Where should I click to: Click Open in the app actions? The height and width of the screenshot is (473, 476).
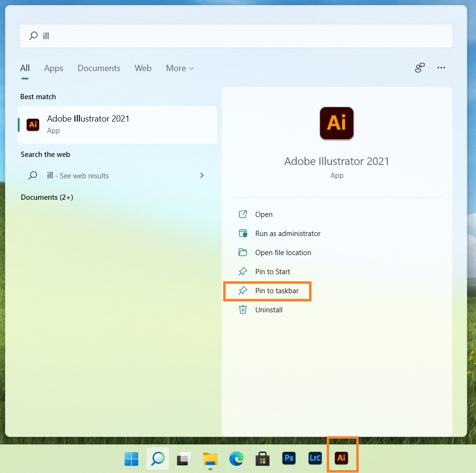[x=264, y=215]
